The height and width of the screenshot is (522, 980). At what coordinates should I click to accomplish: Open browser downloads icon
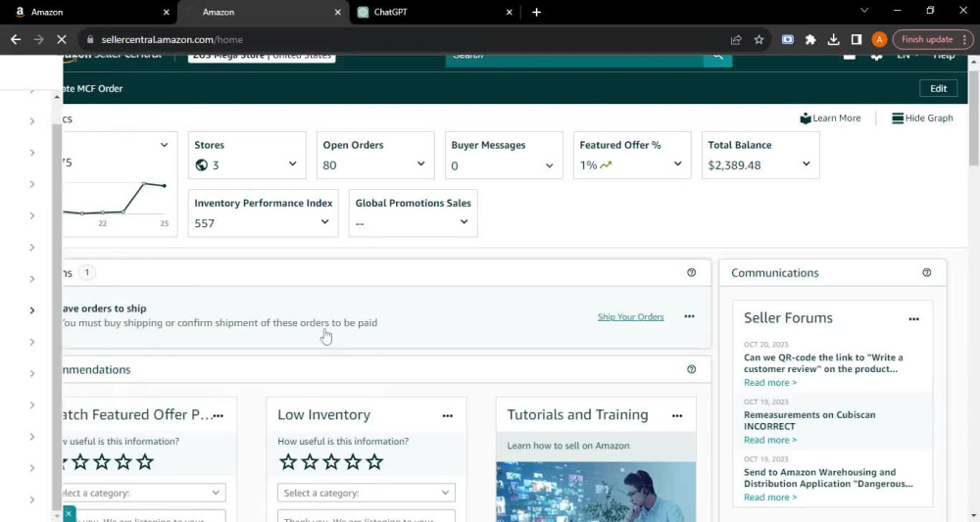click(x=833, y=39)
